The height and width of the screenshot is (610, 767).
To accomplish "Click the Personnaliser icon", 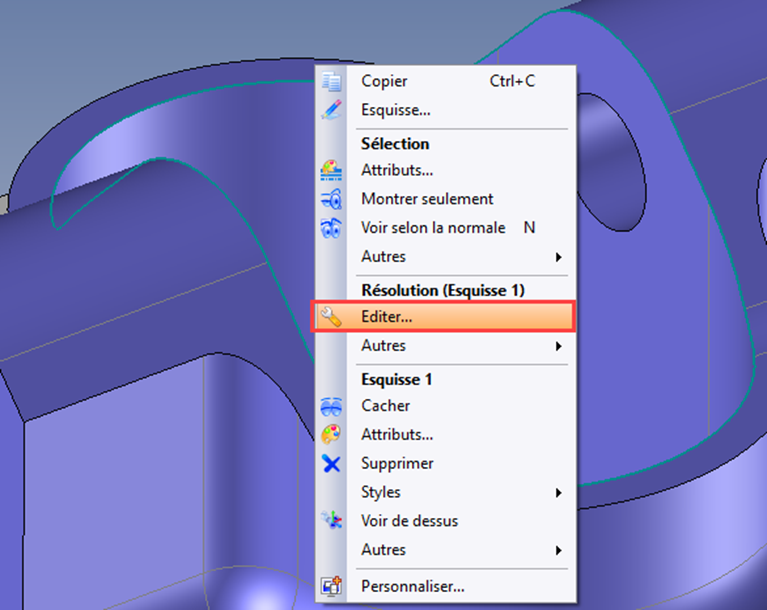I will coord(331,586).
